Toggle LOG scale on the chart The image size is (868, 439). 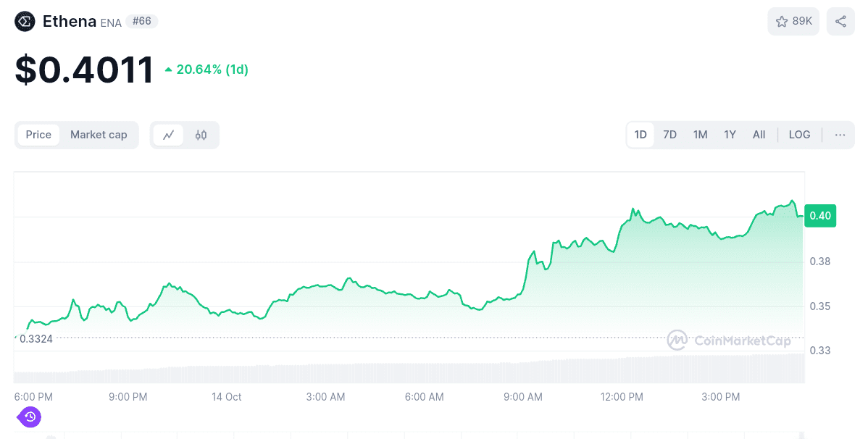(799, 134)
